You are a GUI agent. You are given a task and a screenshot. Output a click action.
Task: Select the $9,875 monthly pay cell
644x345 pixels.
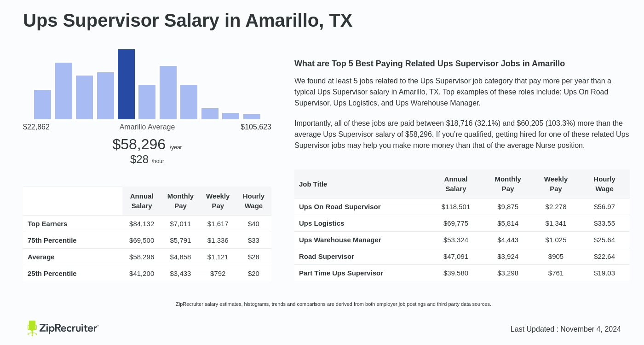[x=508, y=206]
